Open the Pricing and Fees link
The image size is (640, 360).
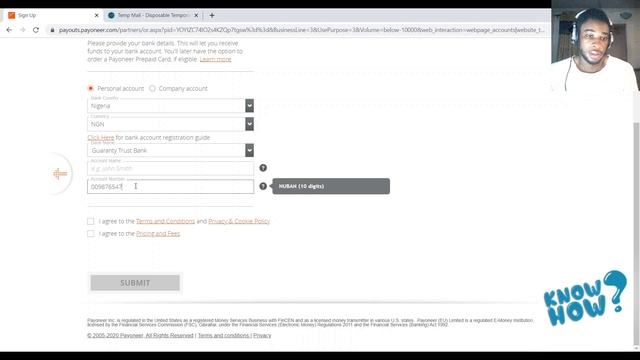(x=158, y=233)
